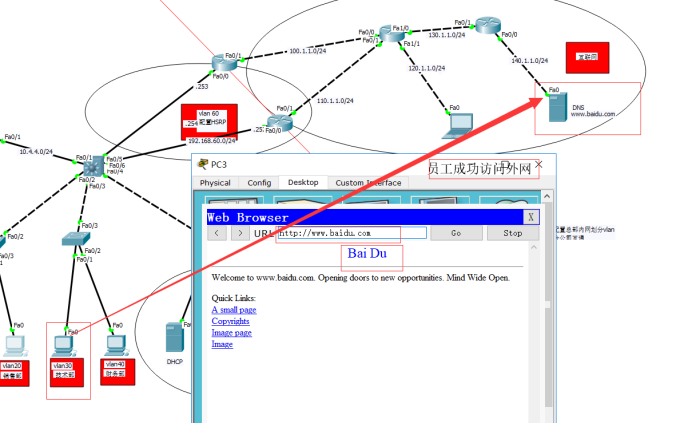693x423 pixels.
Task: Select the vlan40 PC icon
Action: click(116, 346)
